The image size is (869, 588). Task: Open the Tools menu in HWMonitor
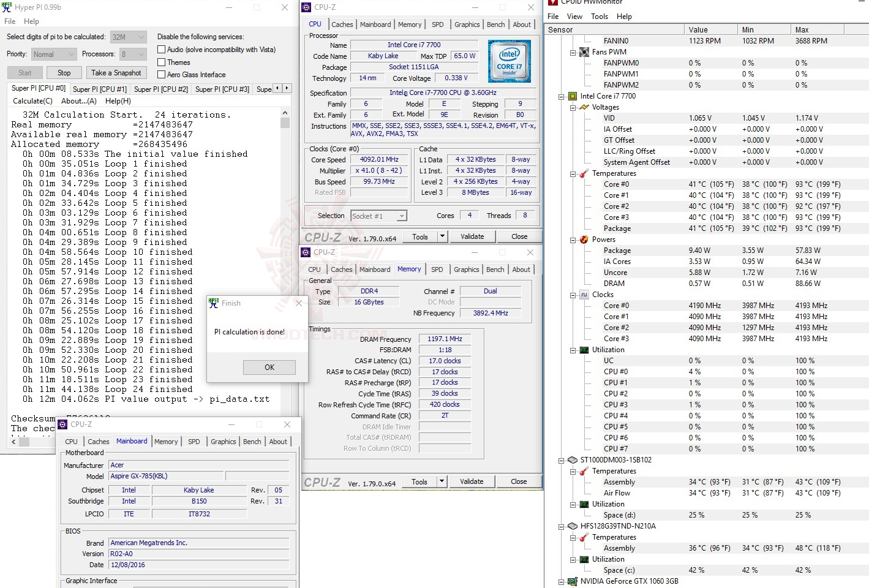tap(600, 17)
